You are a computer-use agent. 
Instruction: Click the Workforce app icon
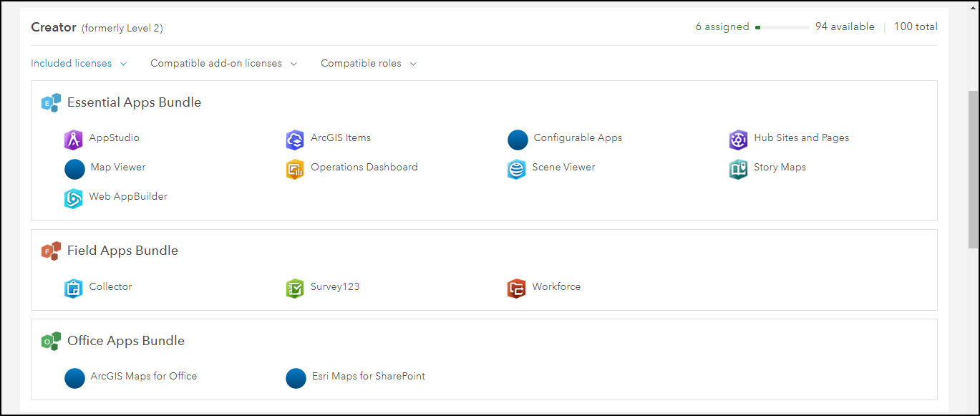click(x=516, y=289)
